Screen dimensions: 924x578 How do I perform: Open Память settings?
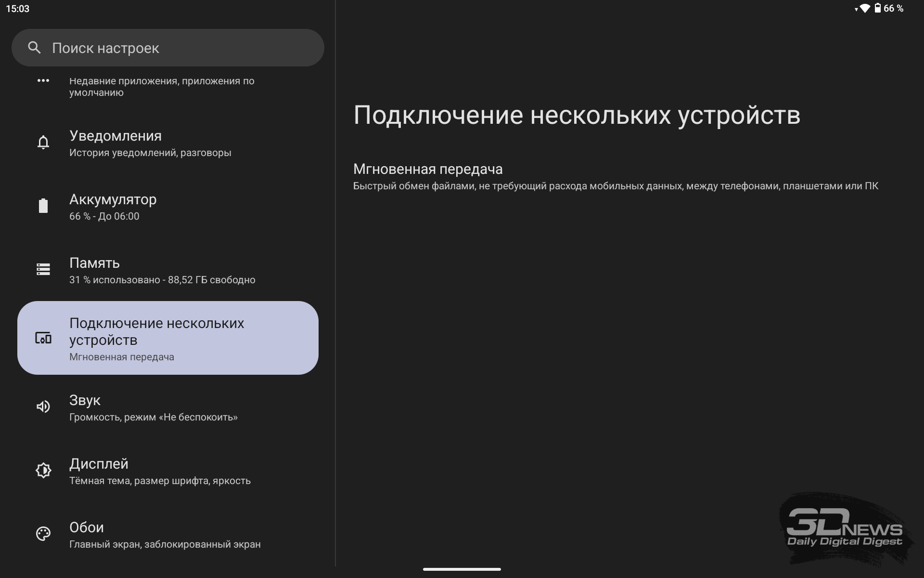167,270
